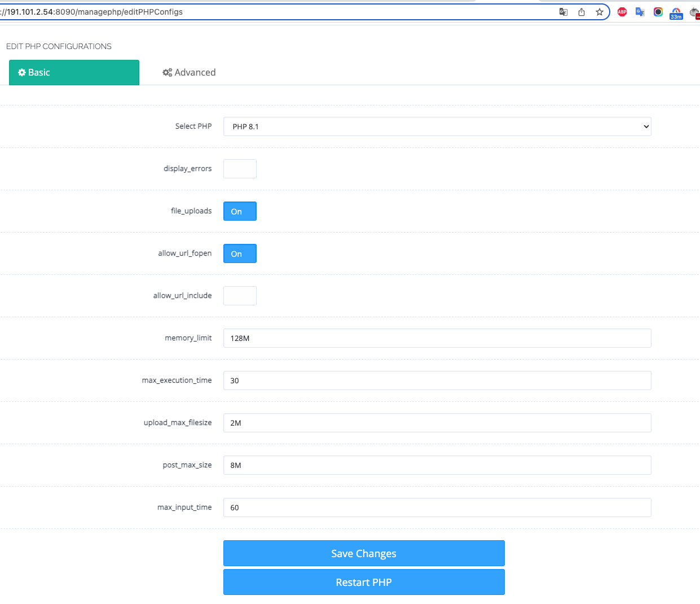The height and width of the screenshot is (604, 700).
Task: Bookmark this page with the star icon
Action: click(600, 12)
